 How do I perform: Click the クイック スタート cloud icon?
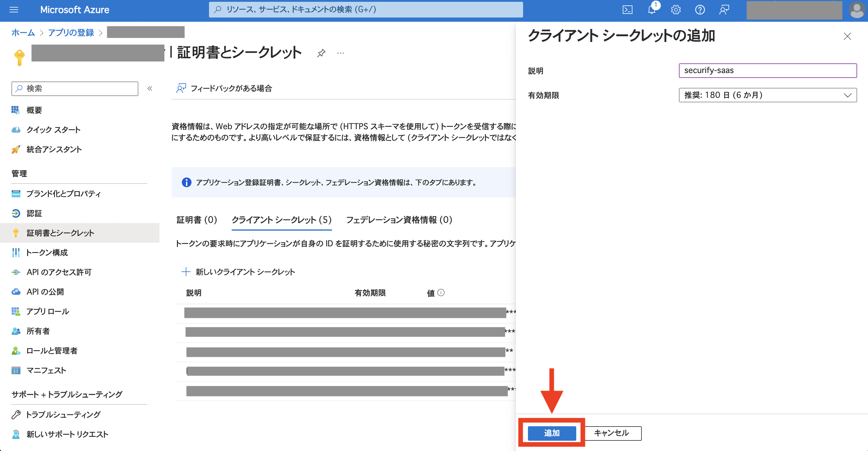pyautogui.click(x=15, y=130)
